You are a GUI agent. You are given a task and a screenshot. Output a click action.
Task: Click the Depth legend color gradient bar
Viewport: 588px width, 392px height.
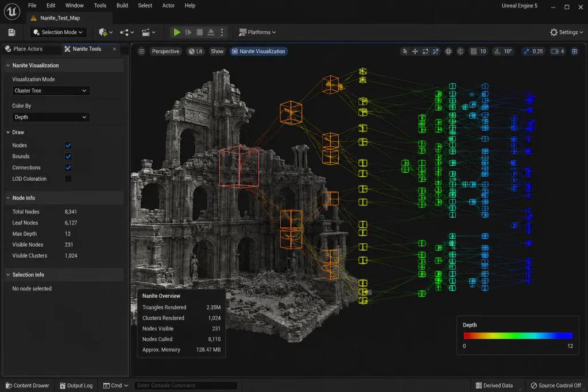point(518,335)
